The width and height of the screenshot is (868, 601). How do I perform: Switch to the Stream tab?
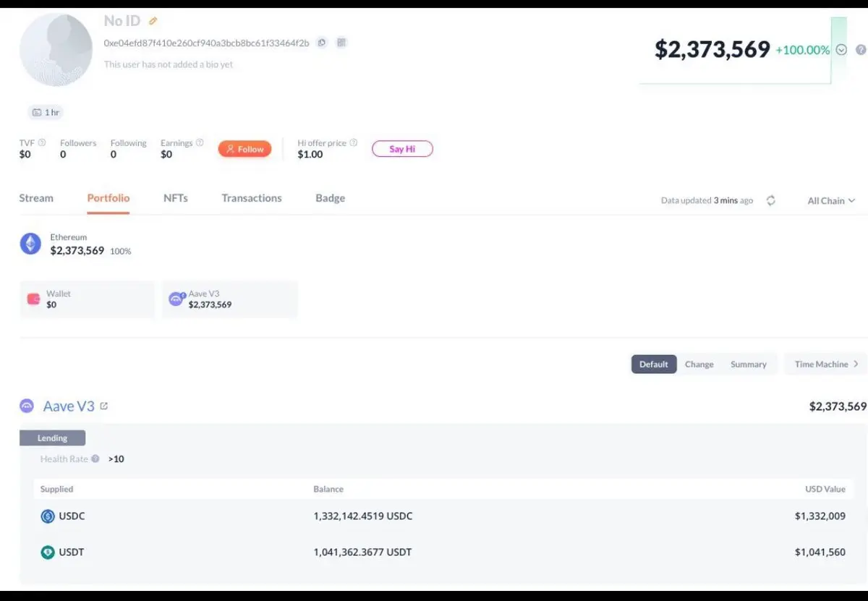(36, 198)
